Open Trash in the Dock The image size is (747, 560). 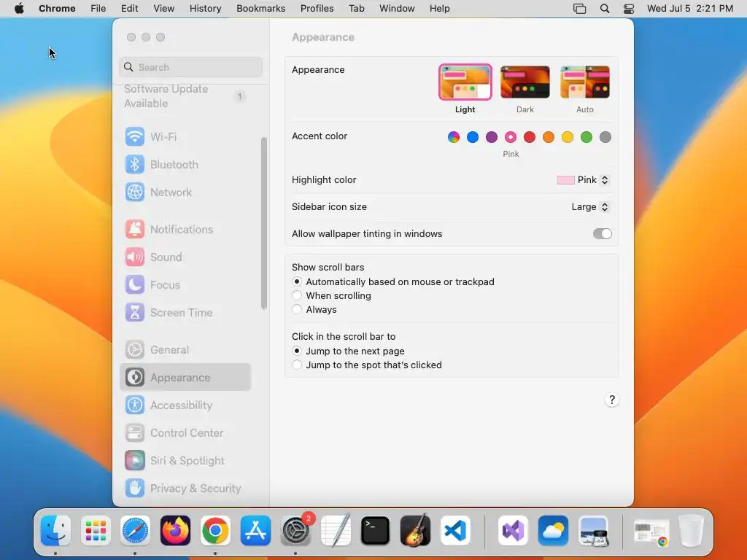[691, 530]
